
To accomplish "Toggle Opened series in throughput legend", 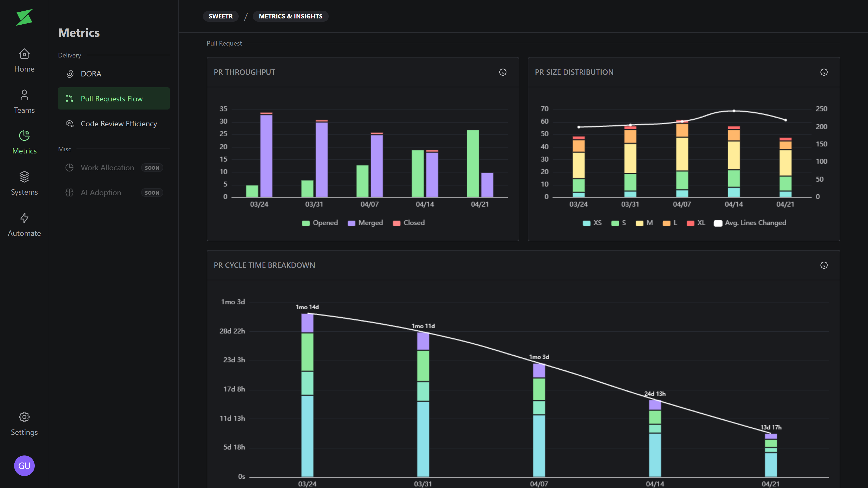I will pyautogui.click(x=320, y=223).
